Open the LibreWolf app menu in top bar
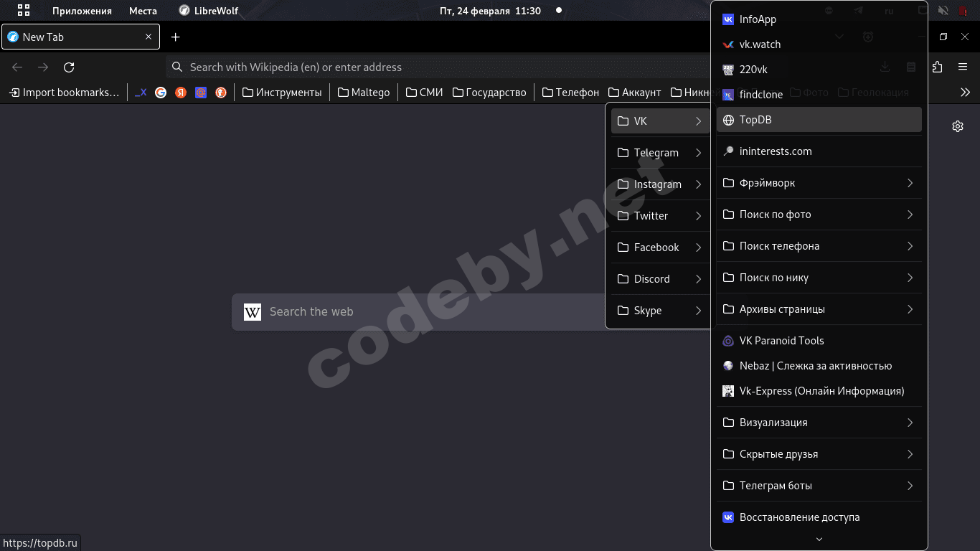Image resolution: width=980 pixels, height=551 pixels. (208, 11)
